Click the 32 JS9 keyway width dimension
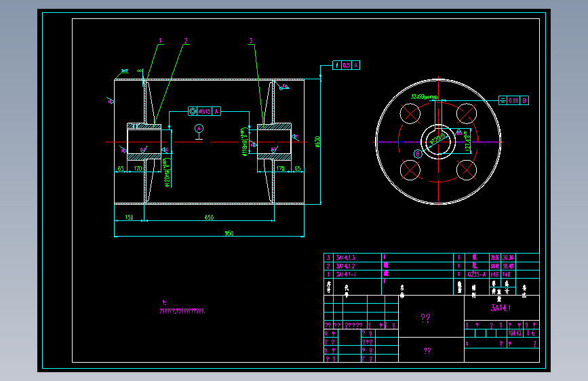The height and width of the screenshot is (381, 588). (424, 97)
